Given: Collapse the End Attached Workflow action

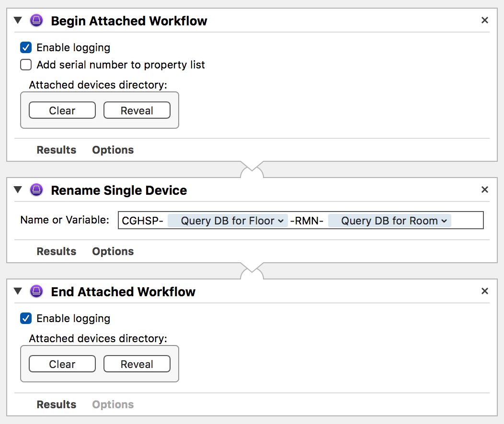Looking at the screenshot, I should (x=18, y=291).
